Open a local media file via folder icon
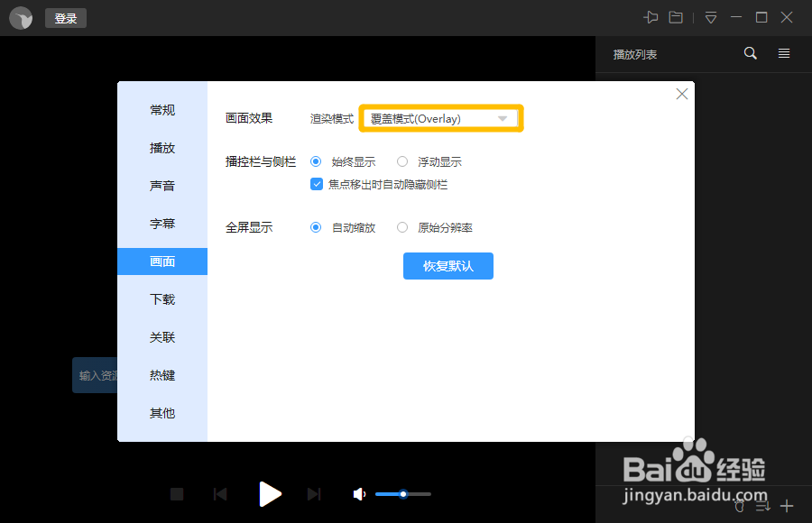 pyautogui.click(x=678, y=17)
